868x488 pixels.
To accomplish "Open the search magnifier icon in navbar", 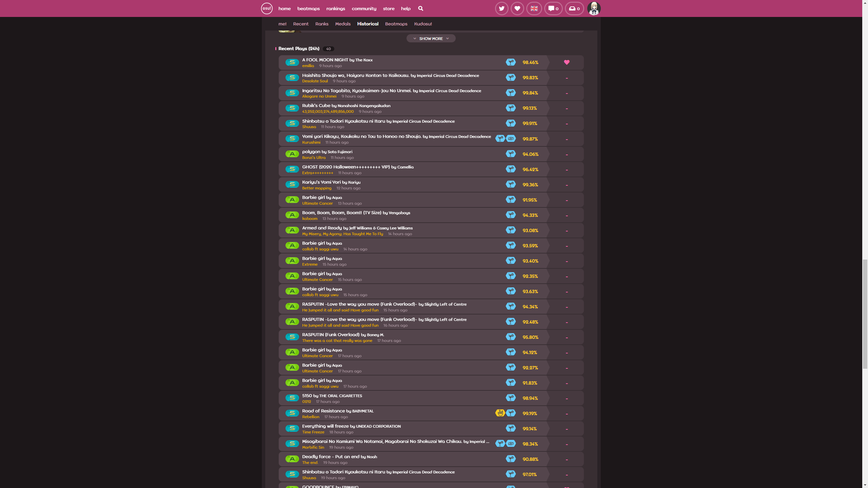I will 420,8.
